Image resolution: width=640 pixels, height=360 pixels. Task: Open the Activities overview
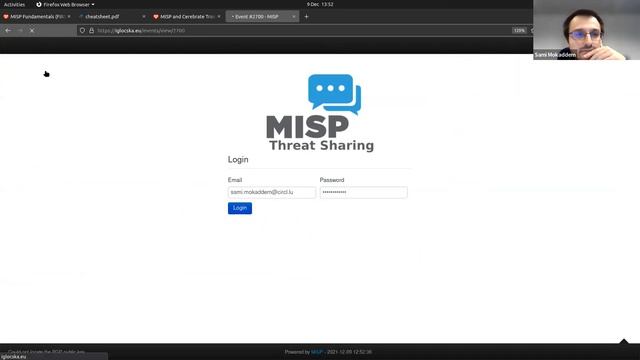click(x=14, y=4)
